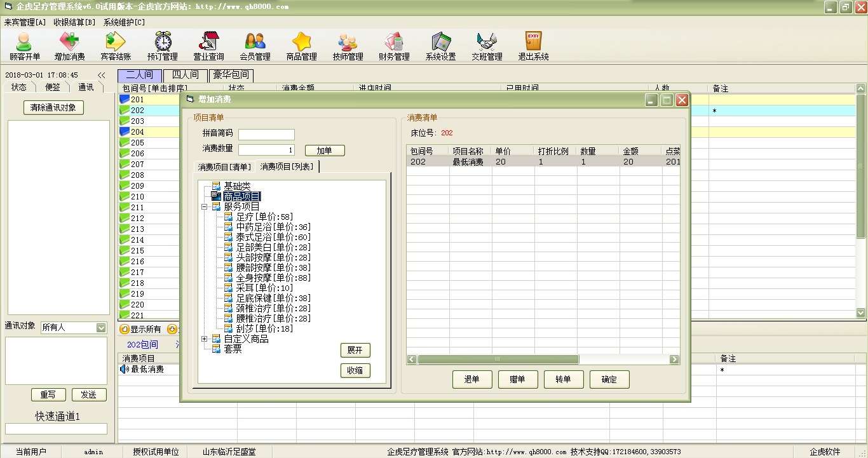Click the 宾客结账 checkout icon
The height and width of the screenshot is (458, 868).
(x=116, y=46)
